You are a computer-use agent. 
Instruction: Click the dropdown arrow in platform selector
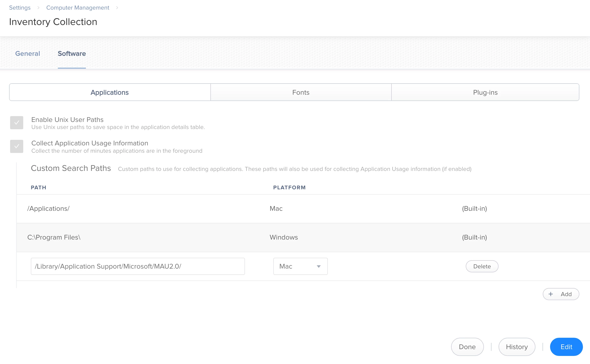coord(319,267)
